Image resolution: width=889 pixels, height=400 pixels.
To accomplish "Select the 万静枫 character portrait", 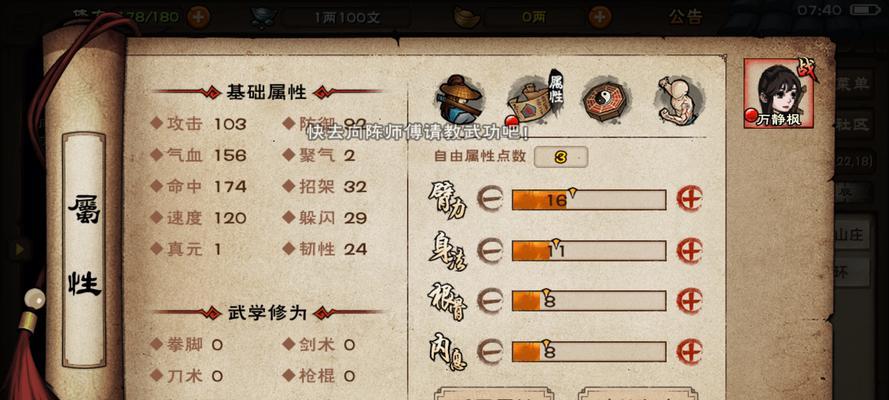I will [x=780, y=93].
